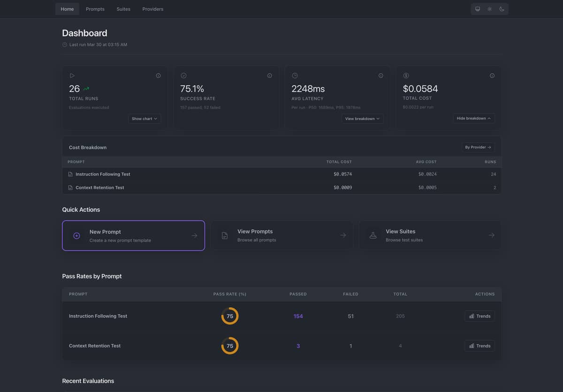The width and height of the screenshot is (563, 392).
Task: Click info icon on Total Runs card
Action: 158,75
